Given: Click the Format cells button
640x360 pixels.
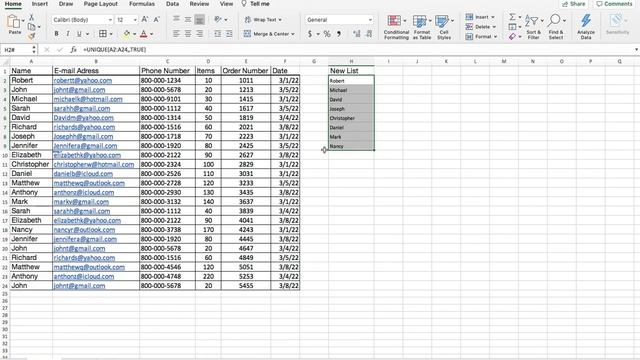Looking at the screenshot, I should [x=481, y=36].
